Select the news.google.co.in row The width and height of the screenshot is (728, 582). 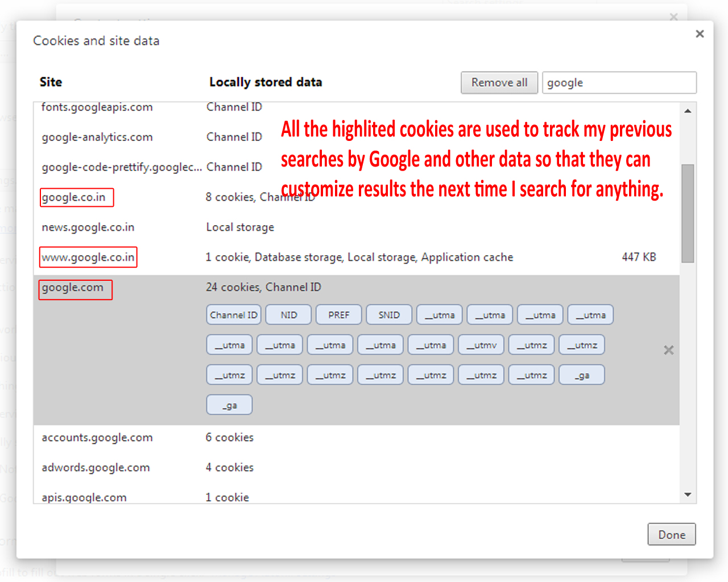[88, 227]
